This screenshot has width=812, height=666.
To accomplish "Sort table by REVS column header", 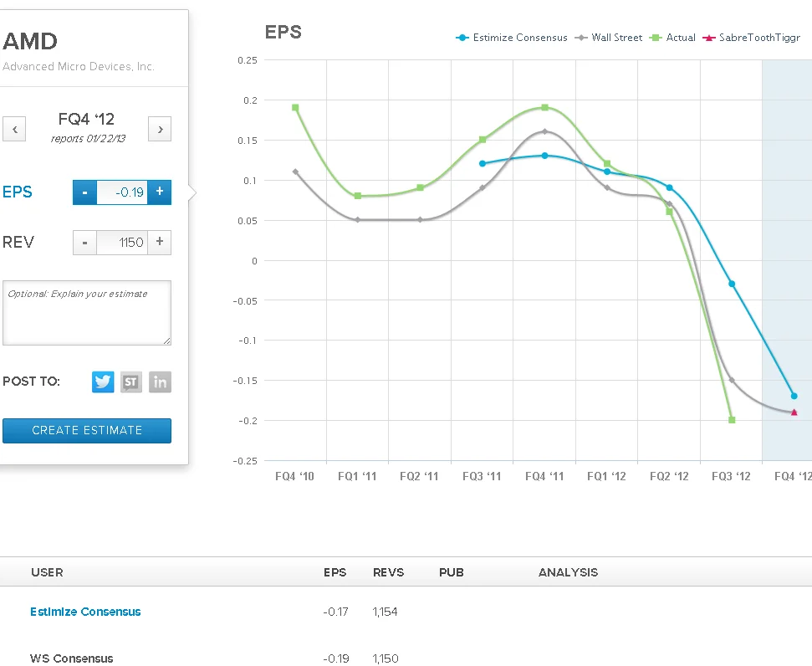I will tap(388, 572).
